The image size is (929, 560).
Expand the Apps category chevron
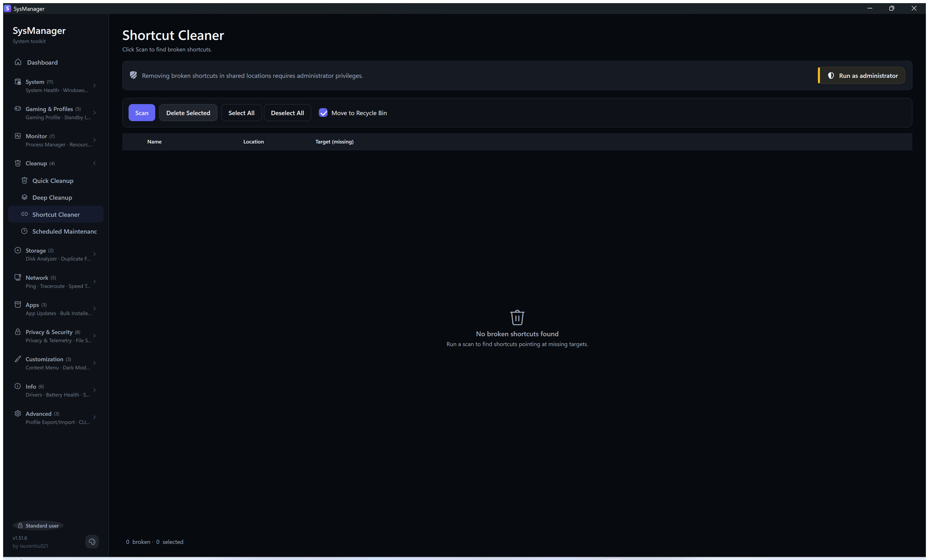point(94,308)
